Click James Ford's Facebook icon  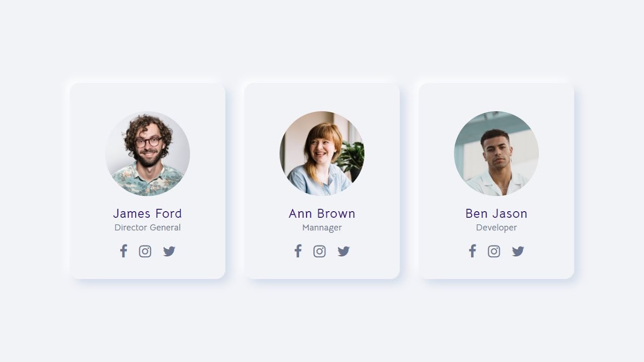(123, 251)
